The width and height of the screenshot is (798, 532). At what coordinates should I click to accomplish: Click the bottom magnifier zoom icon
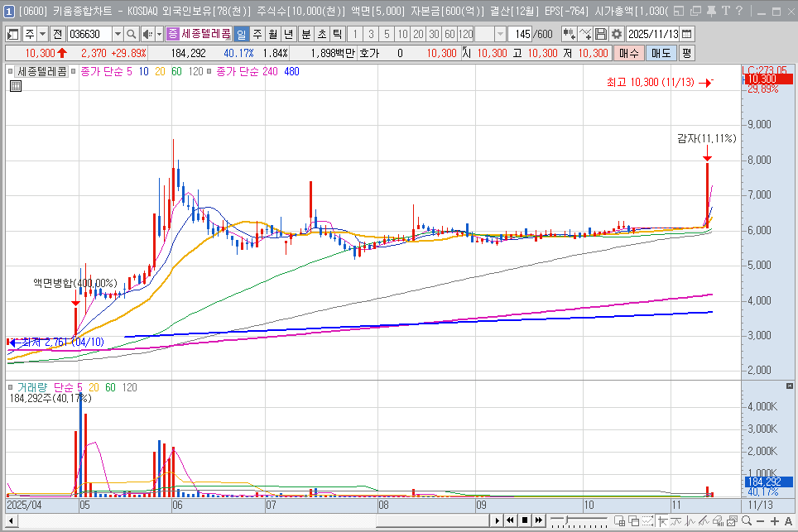(747, 520)
